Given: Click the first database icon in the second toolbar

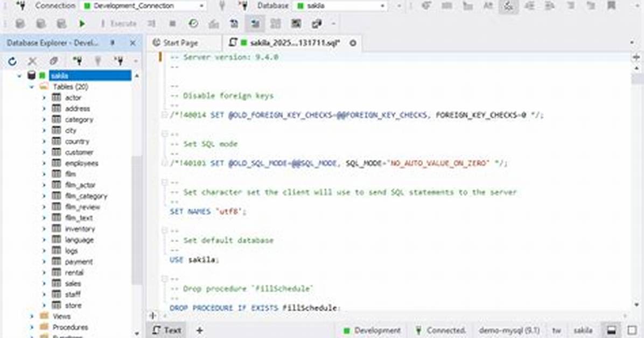Looking at the screenshot, I should [20, 24].
